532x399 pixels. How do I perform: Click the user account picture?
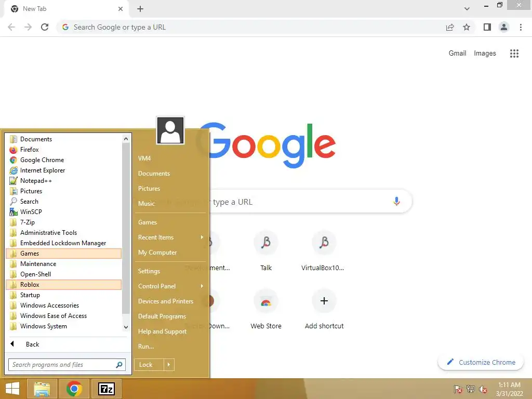point(170,130)
